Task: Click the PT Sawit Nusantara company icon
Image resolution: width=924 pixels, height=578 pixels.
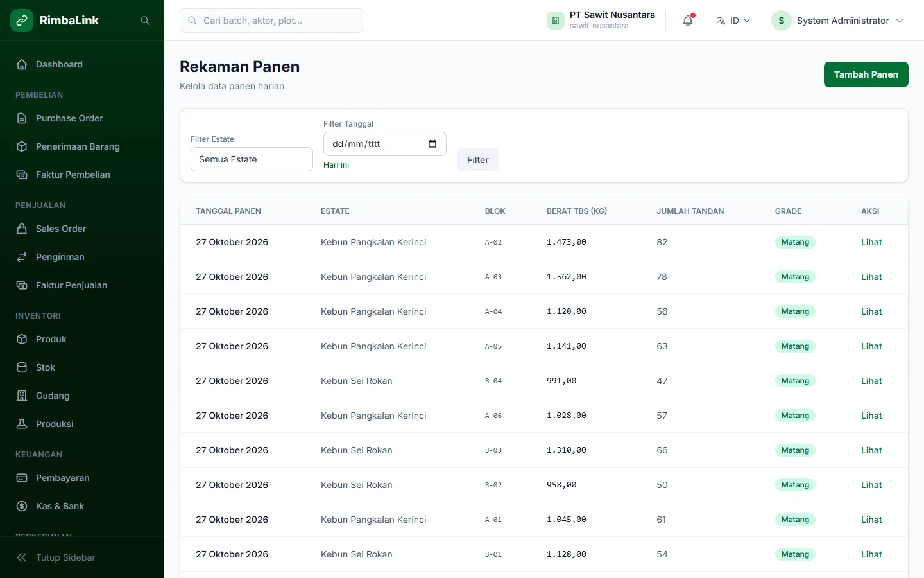Action: [556, 21]
